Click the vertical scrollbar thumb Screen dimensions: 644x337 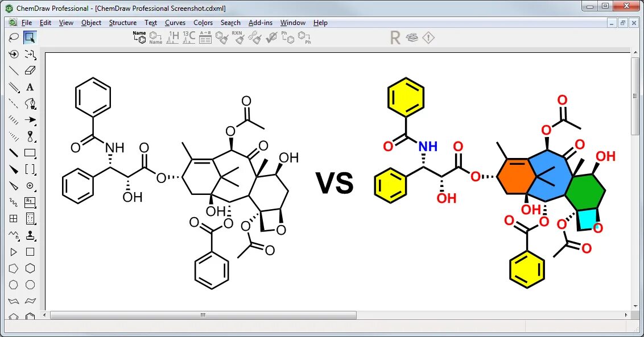click(x=636, y=96)
